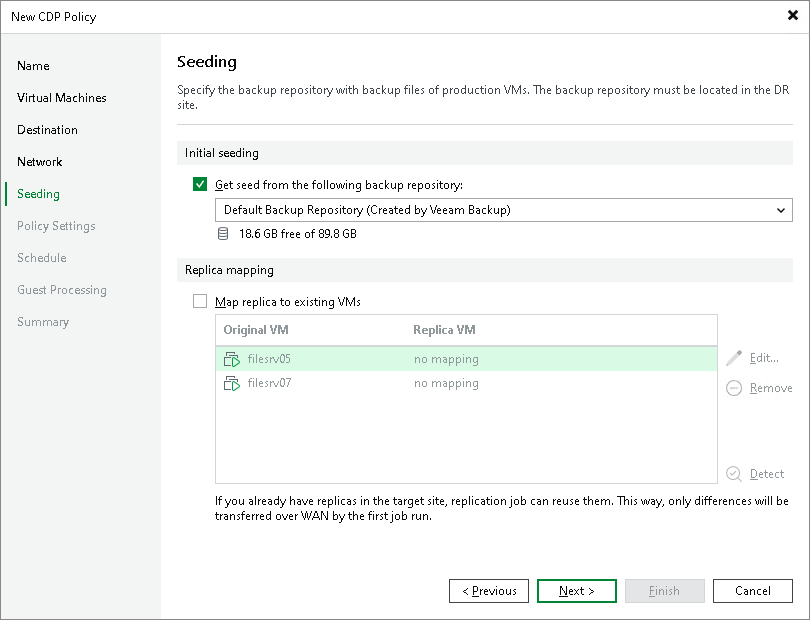Click the Next button
The image size is (810, 620).
(576, 590)
